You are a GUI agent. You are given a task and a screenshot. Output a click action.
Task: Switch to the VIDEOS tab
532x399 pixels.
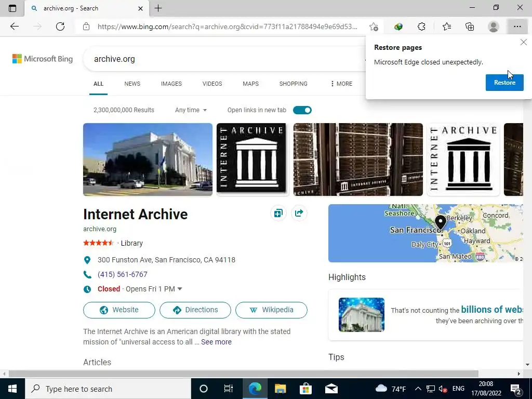click(x=212, y=84)
